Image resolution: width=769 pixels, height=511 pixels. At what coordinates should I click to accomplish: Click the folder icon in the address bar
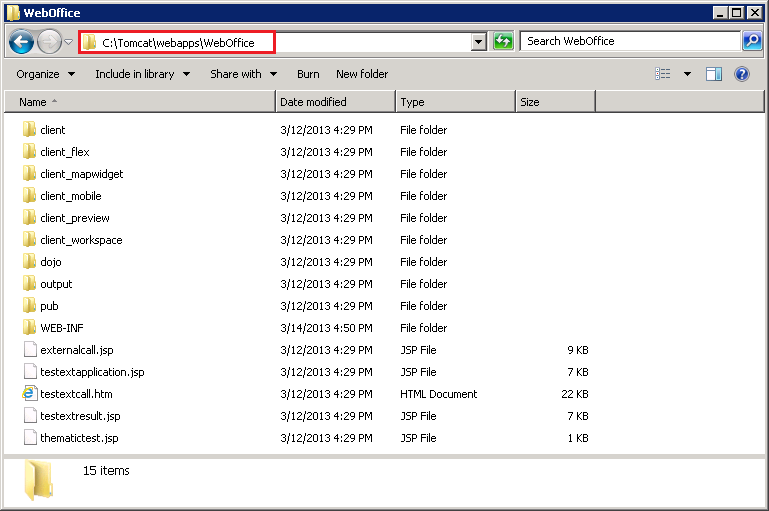(x=89, y=43)
